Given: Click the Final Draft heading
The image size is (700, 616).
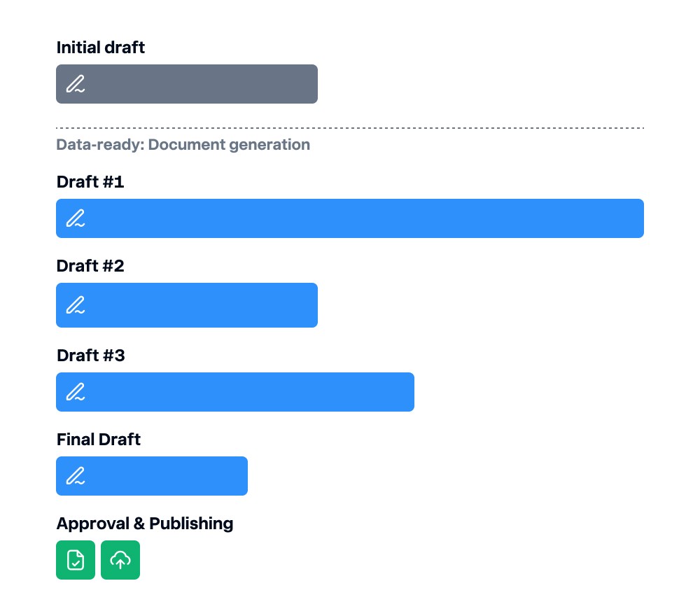Looking at the screenshot, I should coord(98,439).
